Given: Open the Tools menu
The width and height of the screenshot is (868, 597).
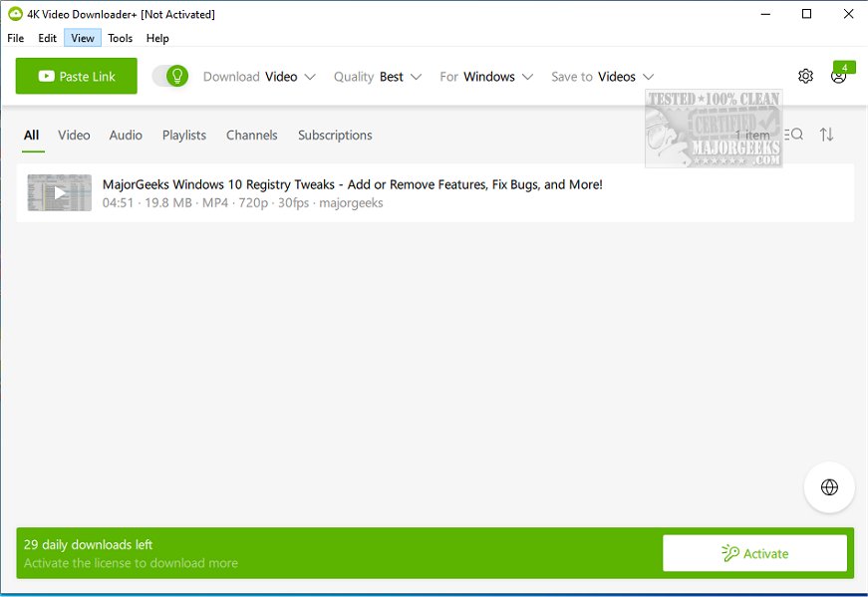Looking at the screenshot, I should 120,38.
